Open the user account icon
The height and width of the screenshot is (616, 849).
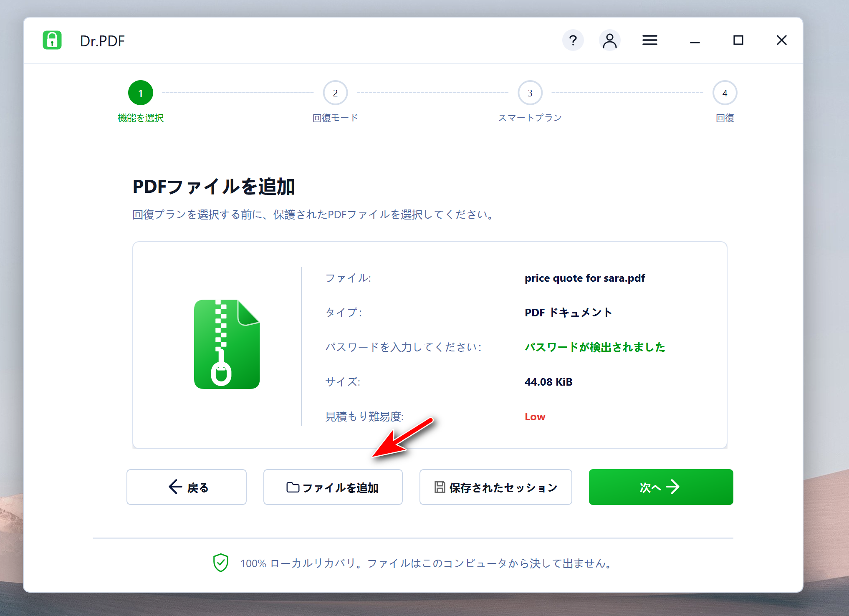pyautogui.click(x=609, y=40)
